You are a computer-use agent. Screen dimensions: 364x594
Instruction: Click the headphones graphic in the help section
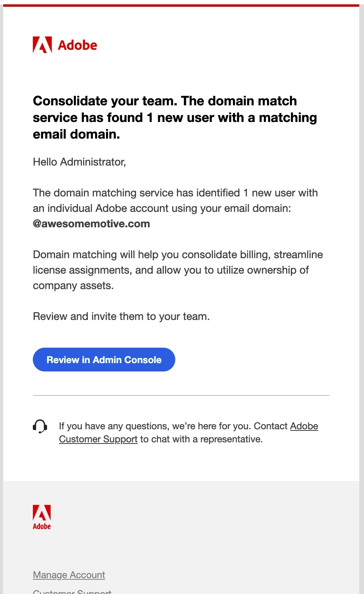pos(39,427)
